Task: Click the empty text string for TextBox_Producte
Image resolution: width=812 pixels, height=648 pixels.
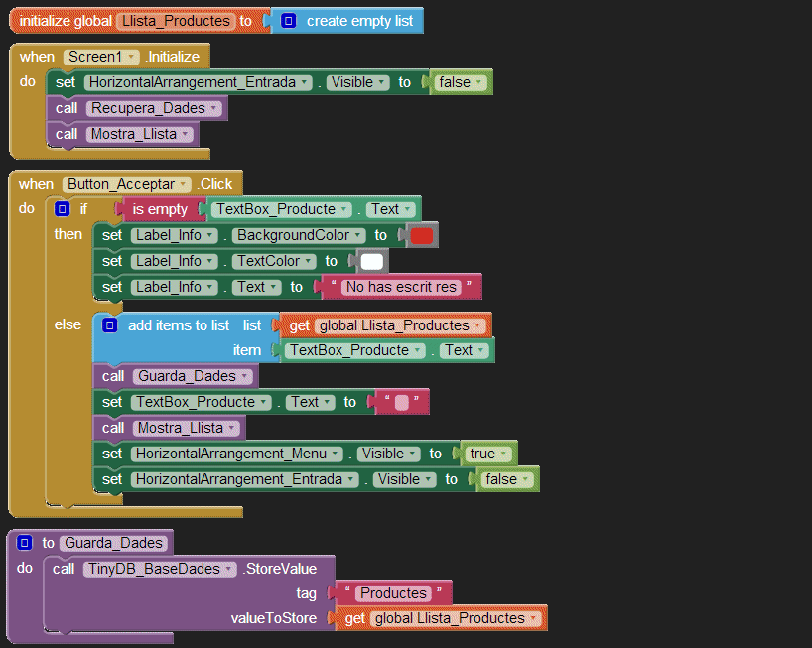Action: coord(400,402)
